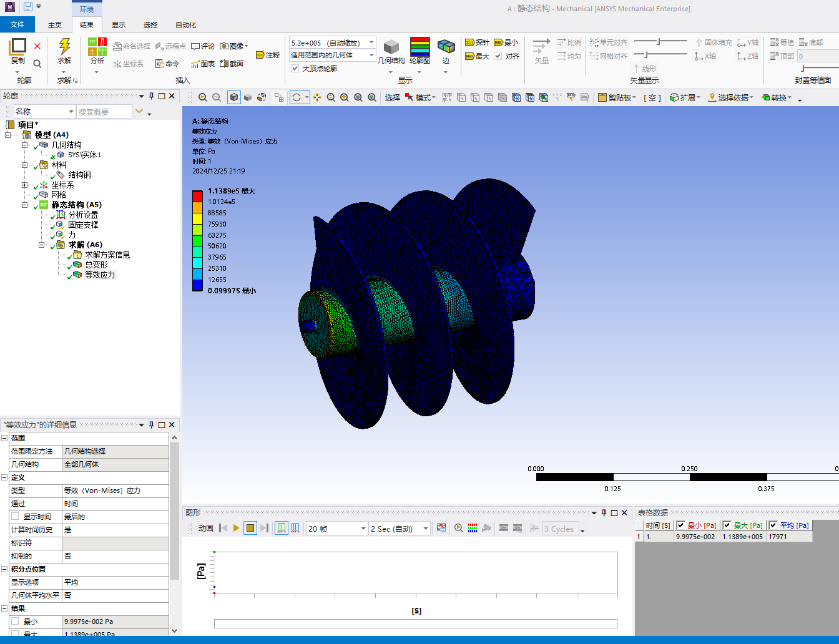Select the Pan arrows tool

317,97
